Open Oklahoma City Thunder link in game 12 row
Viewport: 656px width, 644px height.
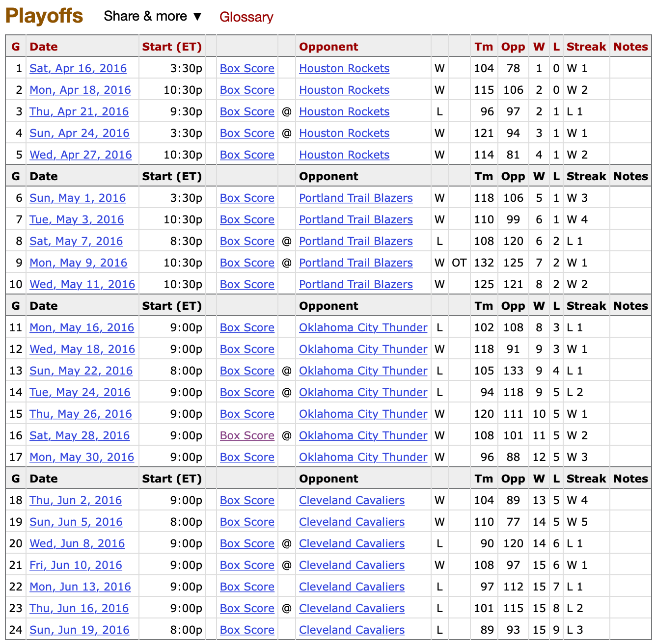(x=363, y=349)
